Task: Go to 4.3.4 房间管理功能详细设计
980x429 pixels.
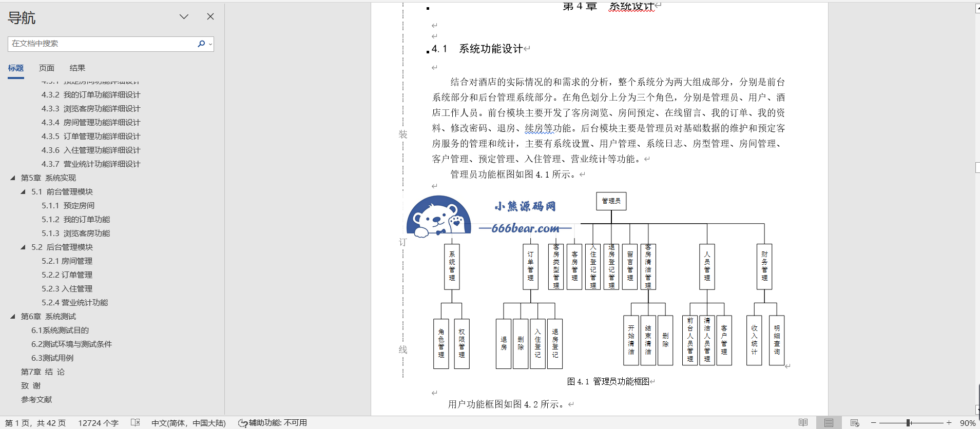Action: tap(91, 123)
